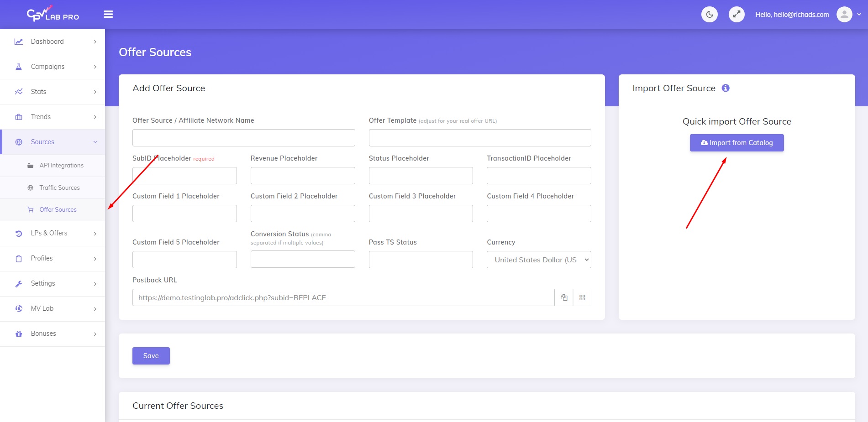The height and width of the screenshot is (422, 868).
Task: Focus the Status Placeholder field
Action: (x=421, y=176)
